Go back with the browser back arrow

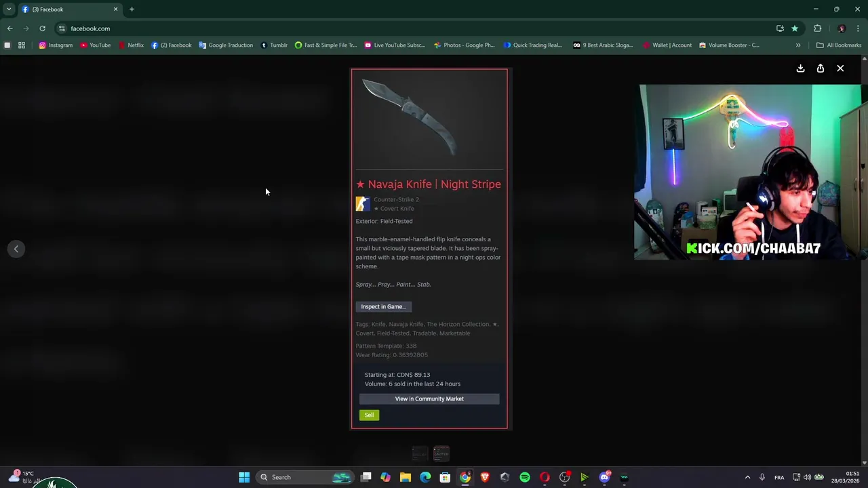click(9, 28)
